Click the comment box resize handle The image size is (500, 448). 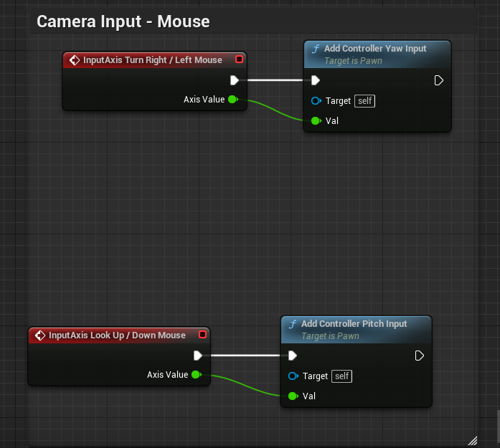coord(473,440)
